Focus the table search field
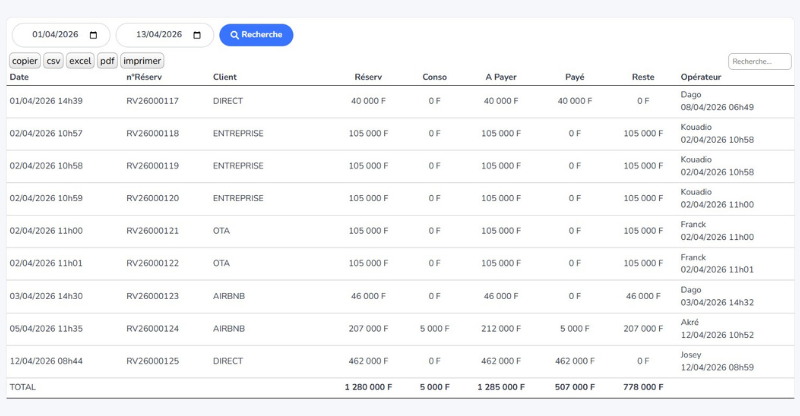The height and width of the screenshot is (416, 800). [x=759, y=61]
